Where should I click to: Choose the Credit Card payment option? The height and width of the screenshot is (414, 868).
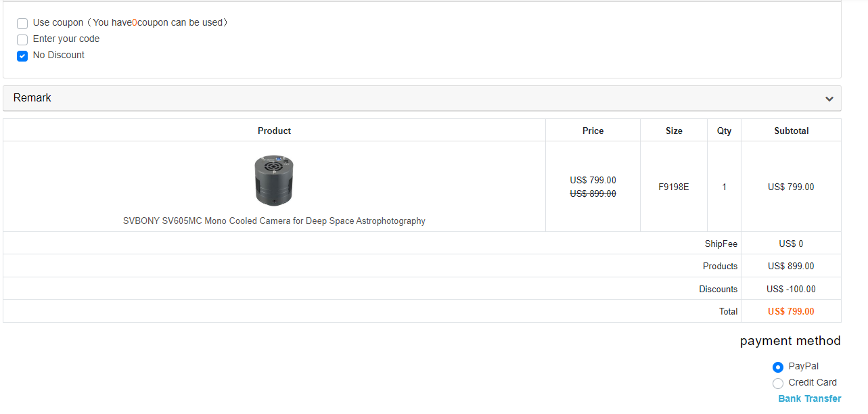778,384
